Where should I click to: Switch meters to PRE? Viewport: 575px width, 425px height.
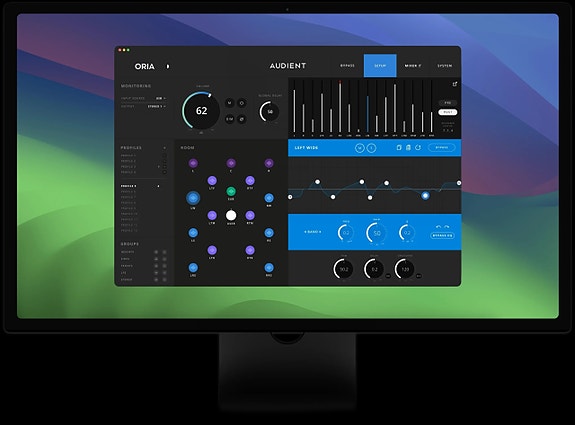[x=448, y=103]
